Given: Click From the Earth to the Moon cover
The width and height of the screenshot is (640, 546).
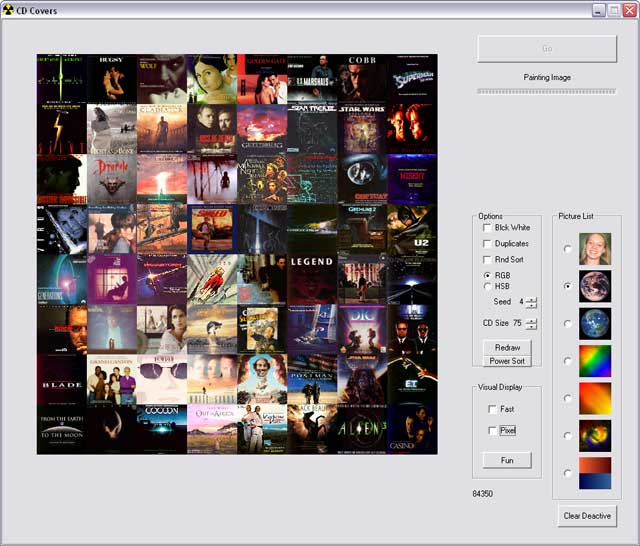Looking at the screenshot, I should coord(62,429).
